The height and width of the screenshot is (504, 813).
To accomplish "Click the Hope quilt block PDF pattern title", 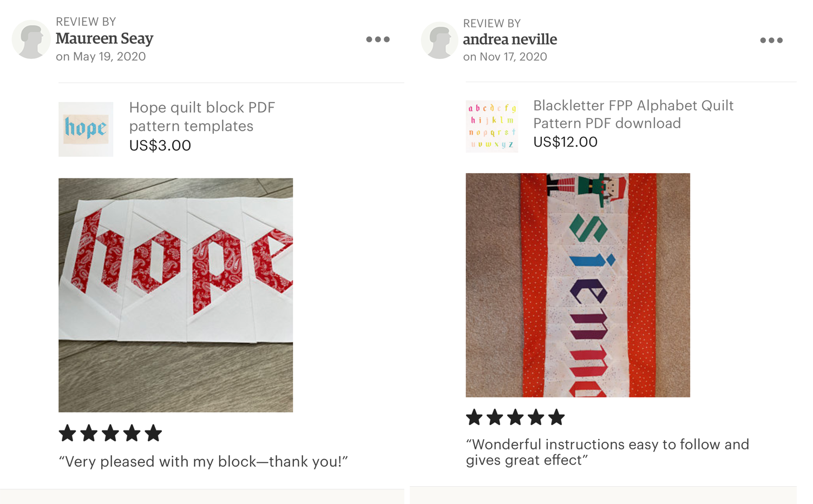I will click(202, 117).
